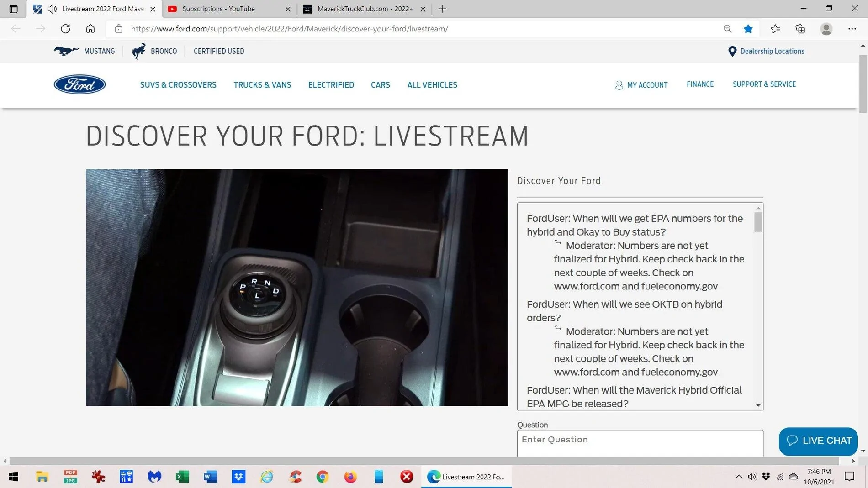Click the zoom magnifier icon in address bar
Screen dimensions: 868x488
tap(727, 29)
